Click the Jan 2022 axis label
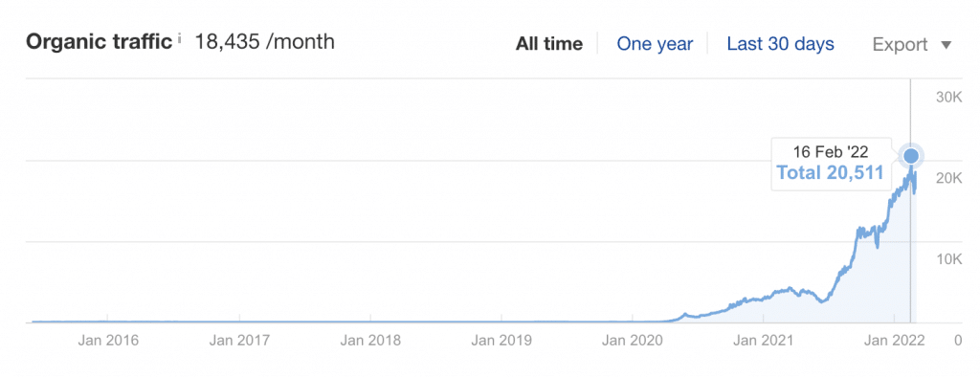The height and width of the screenshot is (377, 980). click(x=895, y=341)
